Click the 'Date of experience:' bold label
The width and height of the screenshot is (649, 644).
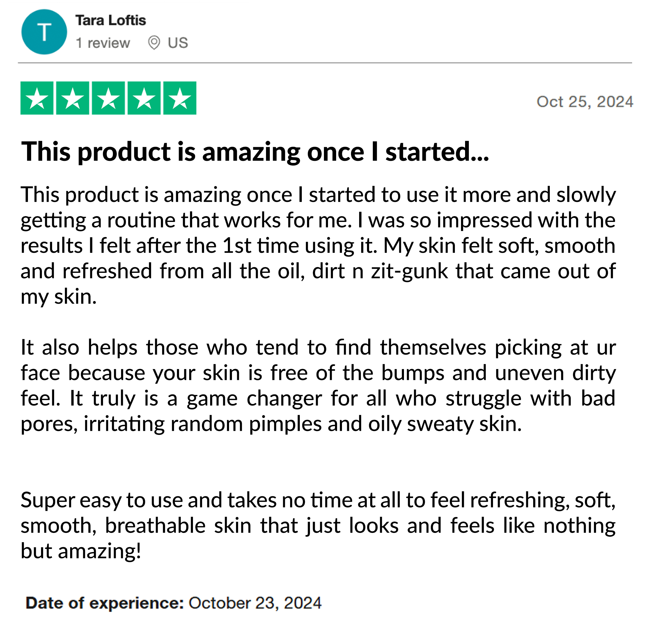[x=105, y=603]
